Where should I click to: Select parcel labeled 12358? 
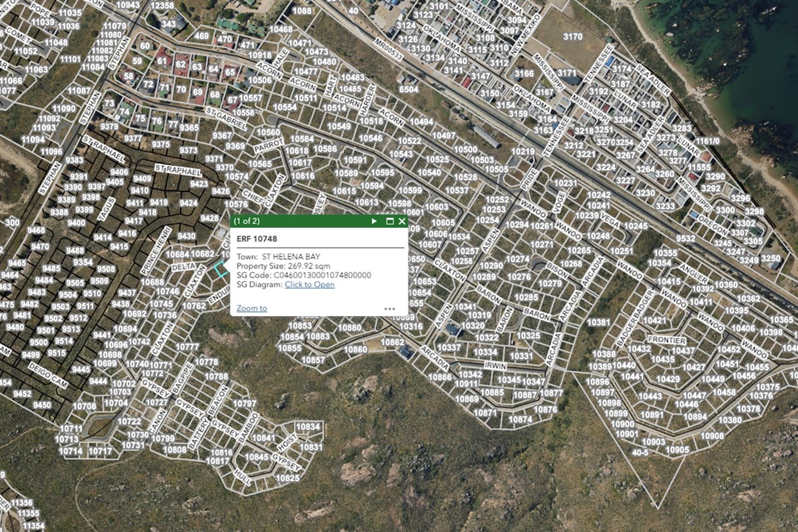tap(162, 6)
